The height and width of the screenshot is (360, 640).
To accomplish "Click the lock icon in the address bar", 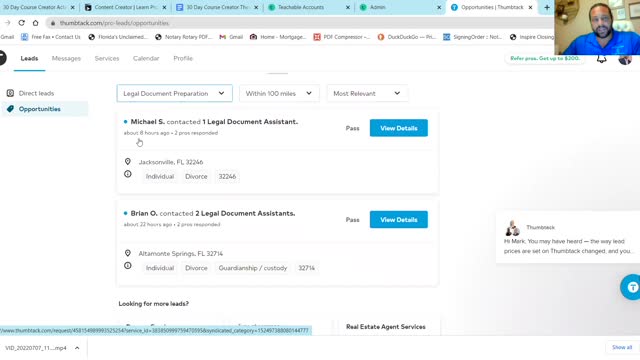I will (x=53, y=23).
